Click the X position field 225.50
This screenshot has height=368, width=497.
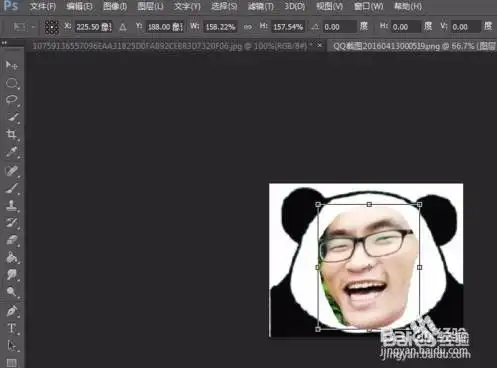93,27
